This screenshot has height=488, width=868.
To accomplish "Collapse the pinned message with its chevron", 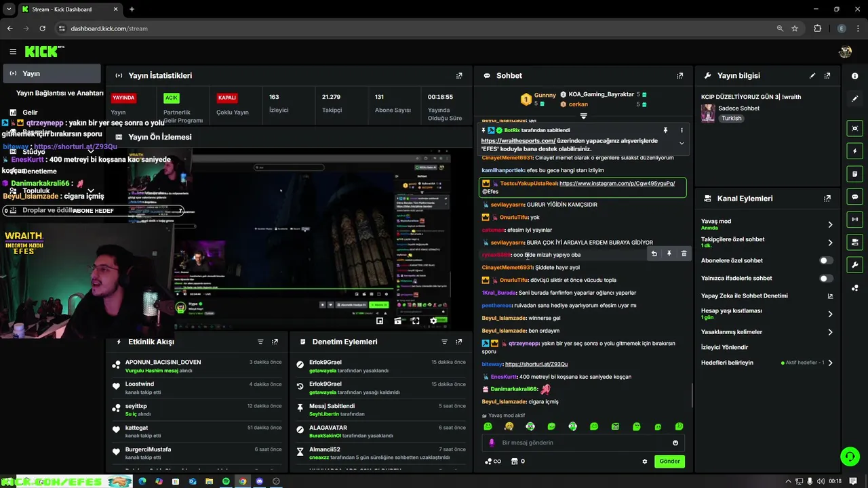I will pyautogui.click(x=682, y=143).
